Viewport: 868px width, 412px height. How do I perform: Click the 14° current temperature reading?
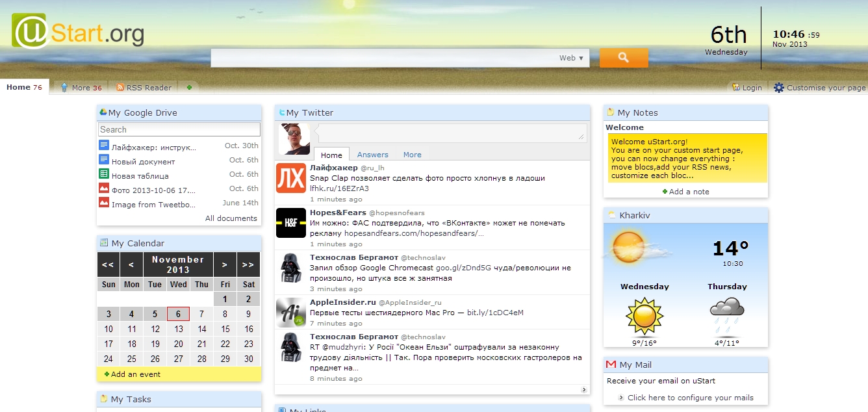731,248
